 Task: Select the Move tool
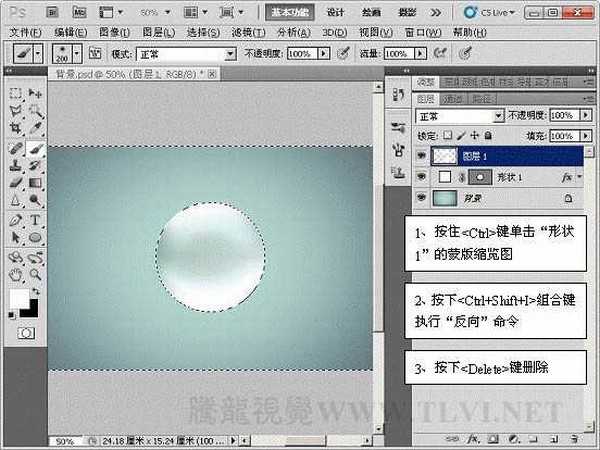tap(34, 93)
